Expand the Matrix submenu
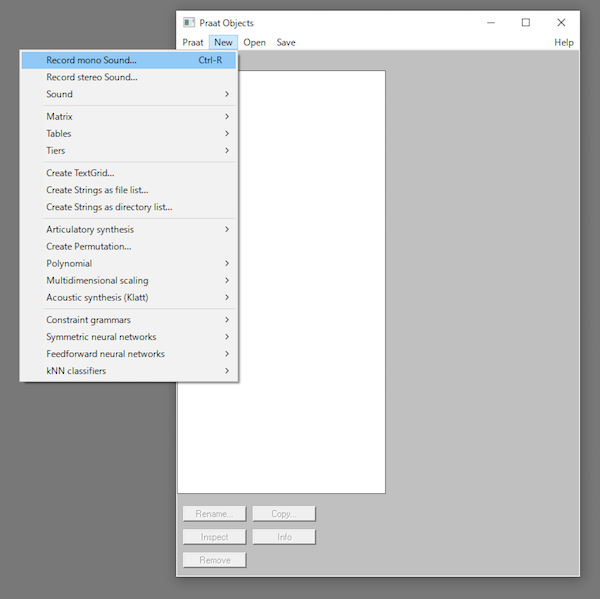Image resolution: width=600 pixels, height=599 pixels. [60, 117]
